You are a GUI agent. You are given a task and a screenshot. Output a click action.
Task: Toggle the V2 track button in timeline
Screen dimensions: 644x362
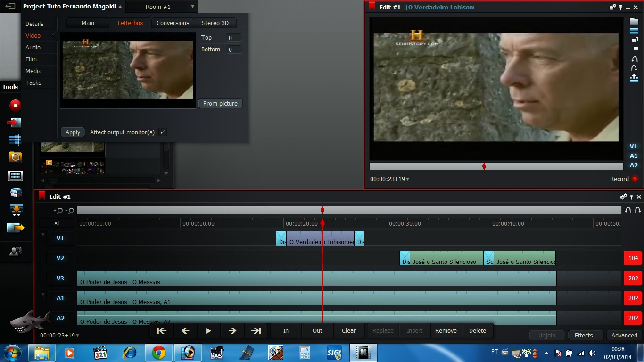point(60,258)
